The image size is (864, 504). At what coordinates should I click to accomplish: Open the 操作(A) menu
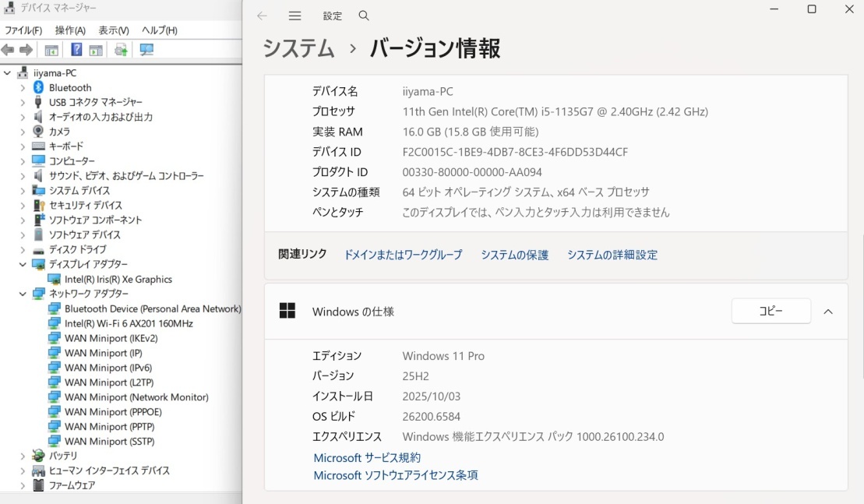pyautogui.click(x=70, y=30)
